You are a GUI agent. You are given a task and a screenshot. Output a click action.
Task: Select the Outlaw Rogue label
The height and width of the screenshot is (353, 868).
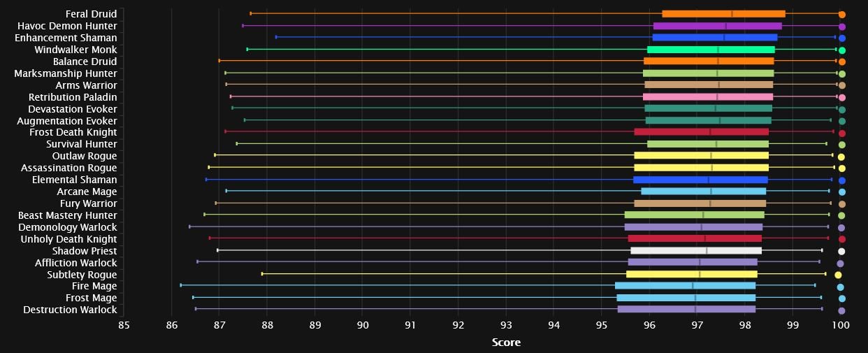click(x=85, y=157)
